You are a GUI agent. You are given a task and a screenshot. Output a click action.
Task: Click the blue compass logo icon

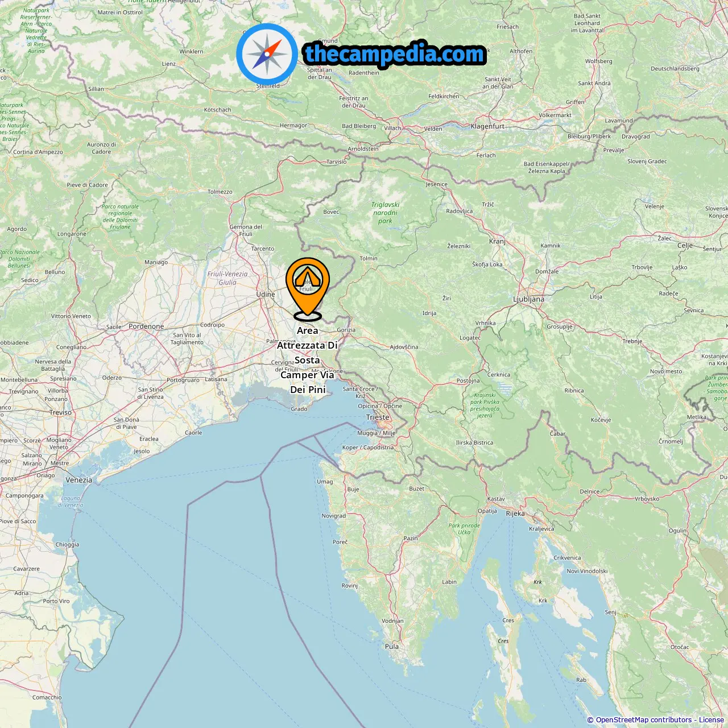click(x=267, y=54)
